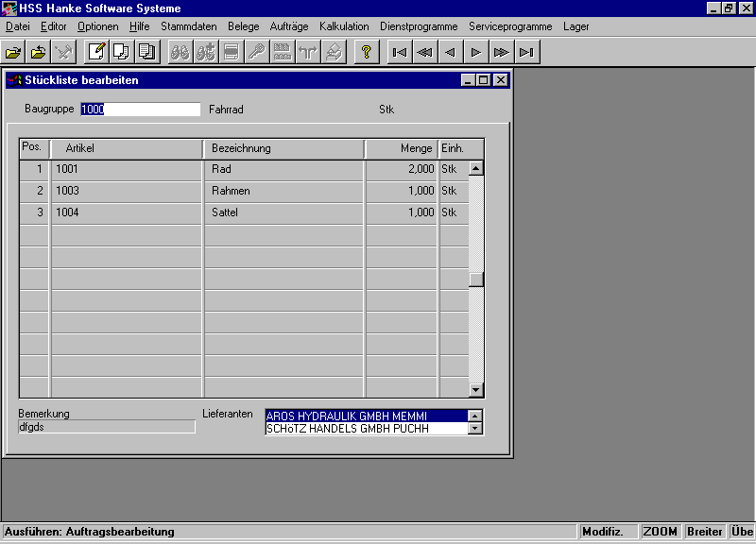Open the Kalkulation menu
This screenshot has width=756, height=544.
tap(344, 26)
